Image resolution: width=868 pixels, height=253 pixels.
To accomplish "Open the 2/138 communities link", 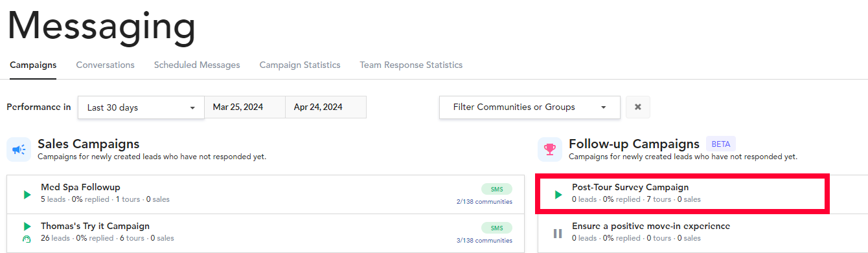I will [x=485, y=202].
